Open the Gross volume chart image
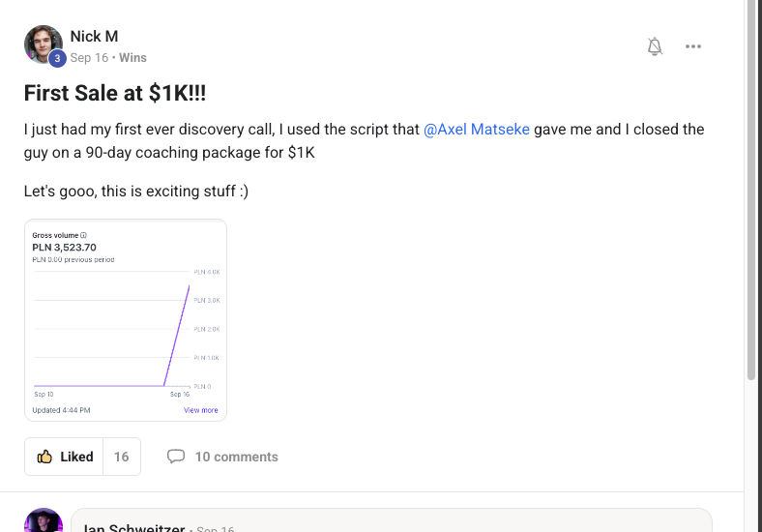 126,320
